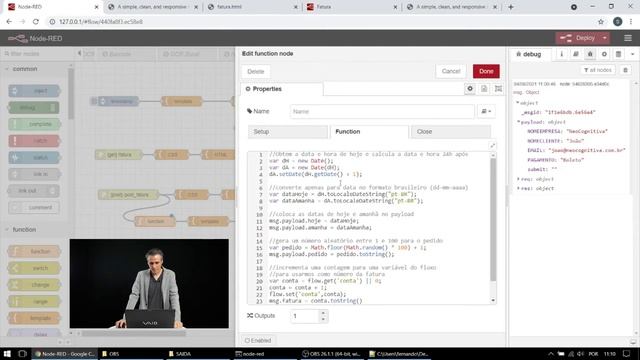
Task: Collapse the function palette category
Action: pos(24,229)
